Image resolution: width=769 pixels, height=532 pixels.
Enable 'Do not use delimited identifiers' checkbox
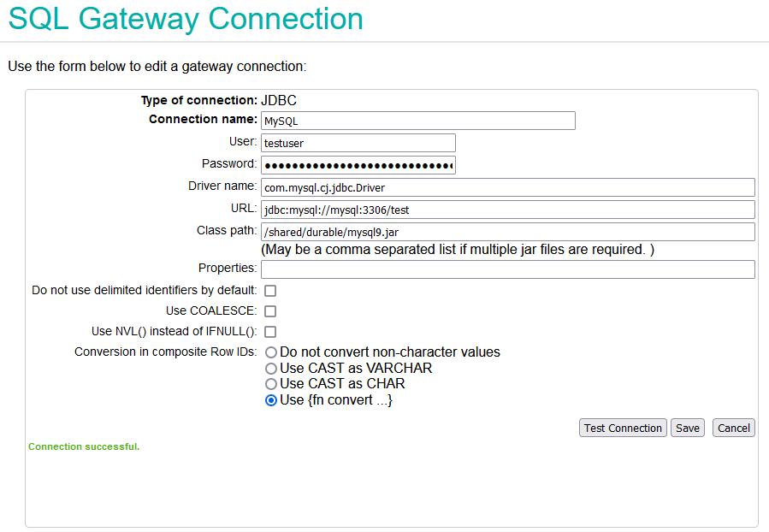tap(270, 291)
